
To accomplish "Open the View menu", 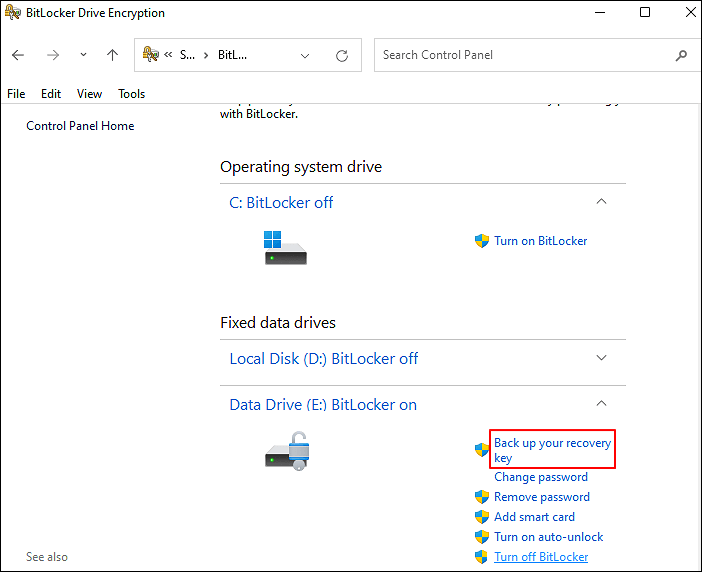I will click(x=89, y=94).
